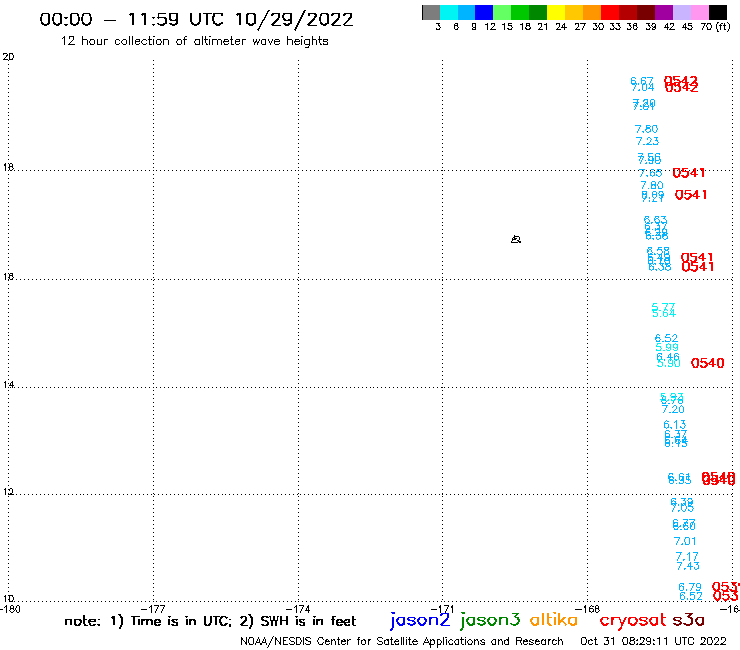Click the "(ft)" unit label on the scale
740x650 pixels.
point(723,27)
